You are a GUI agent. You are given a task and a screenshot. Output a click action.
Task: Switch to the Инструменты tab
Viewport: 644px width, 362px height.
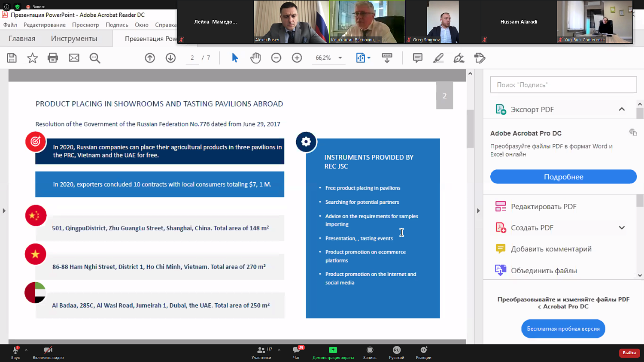click(x=74, y=39)
